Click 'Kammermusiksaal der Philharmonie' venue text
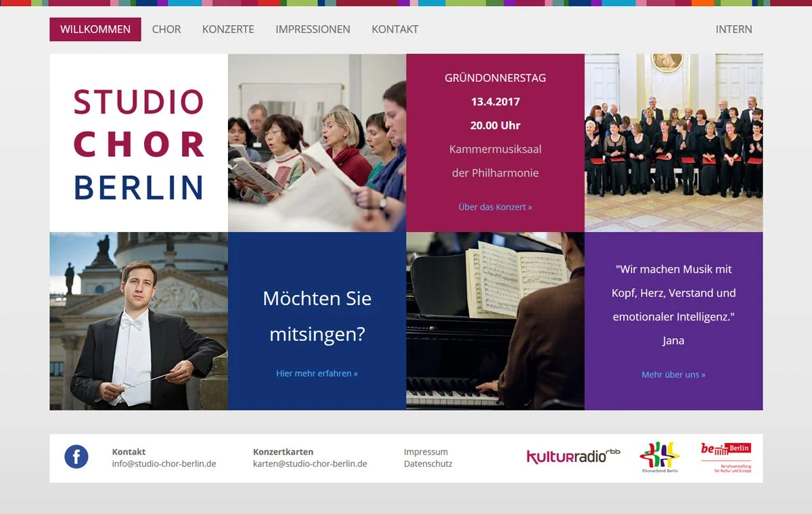 pos(495,161)
